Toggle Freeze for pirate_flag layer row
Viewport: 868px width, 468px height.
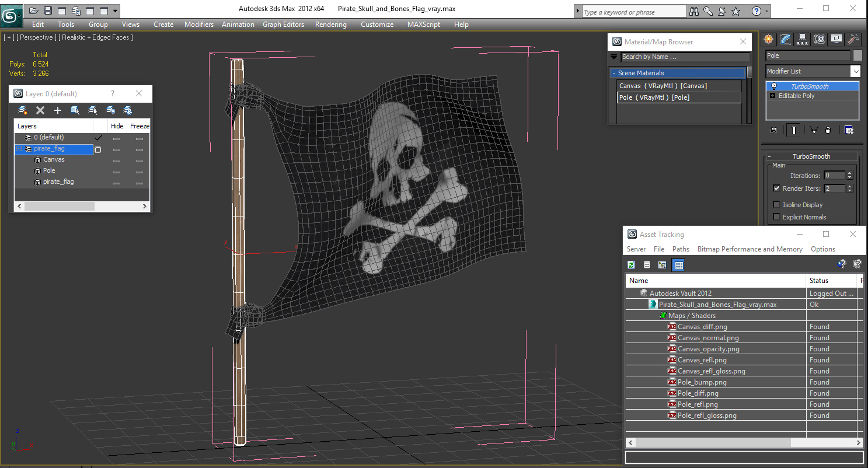139,149
